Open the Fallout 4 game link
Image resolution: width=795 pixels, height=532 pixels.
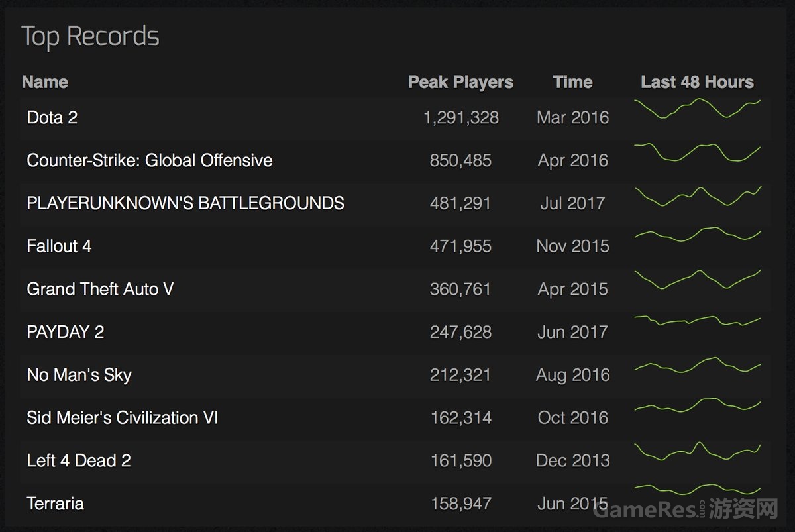[59, 246]
